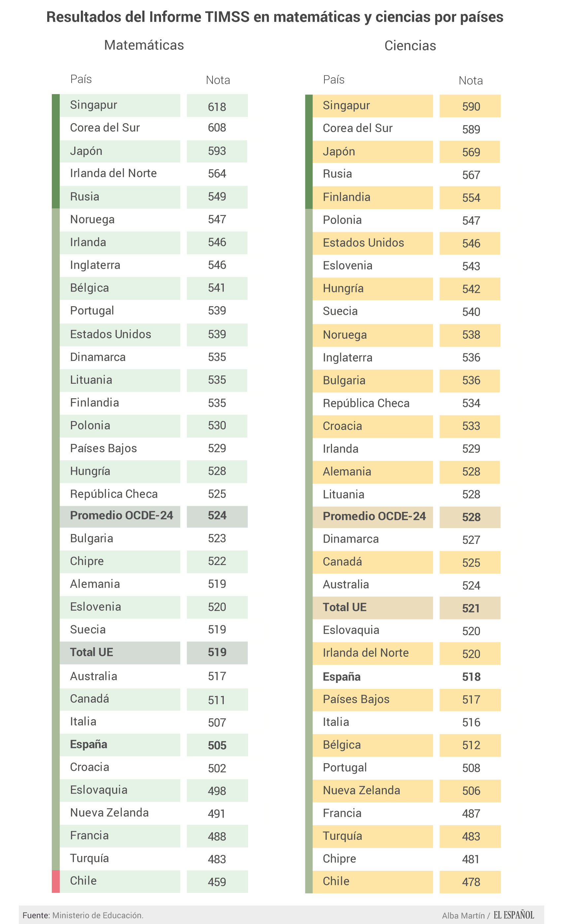Select the Promedio OCDE-24 row in Matemáticas
Viewport: 563px width, 924px height.
121,515
